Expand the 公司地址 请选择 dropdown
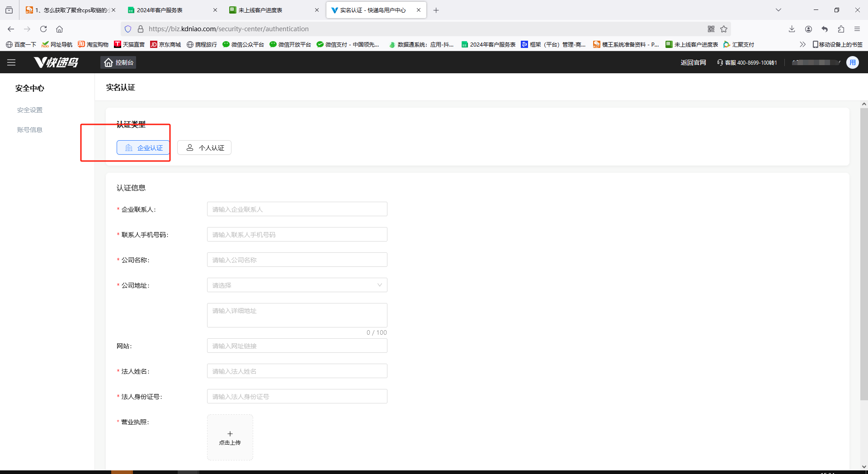 (x=297, y=285)
